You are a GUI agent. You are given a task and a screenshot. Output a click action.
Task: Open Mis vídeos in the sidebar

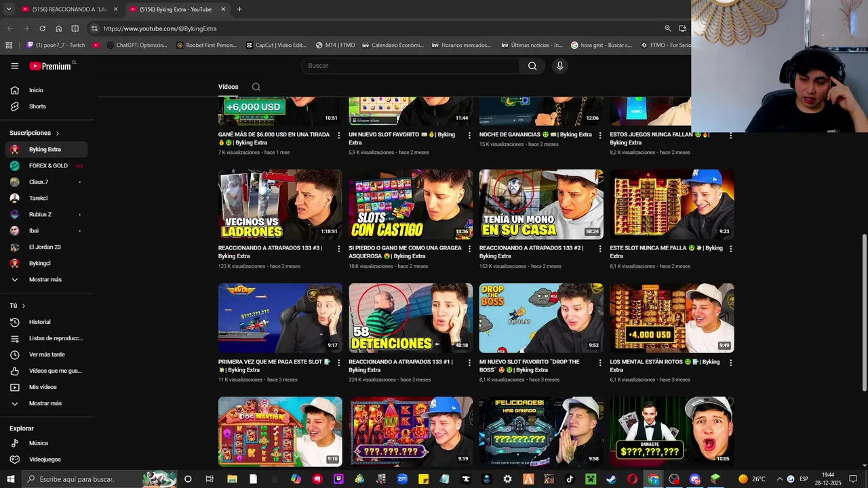coord(46,387)
